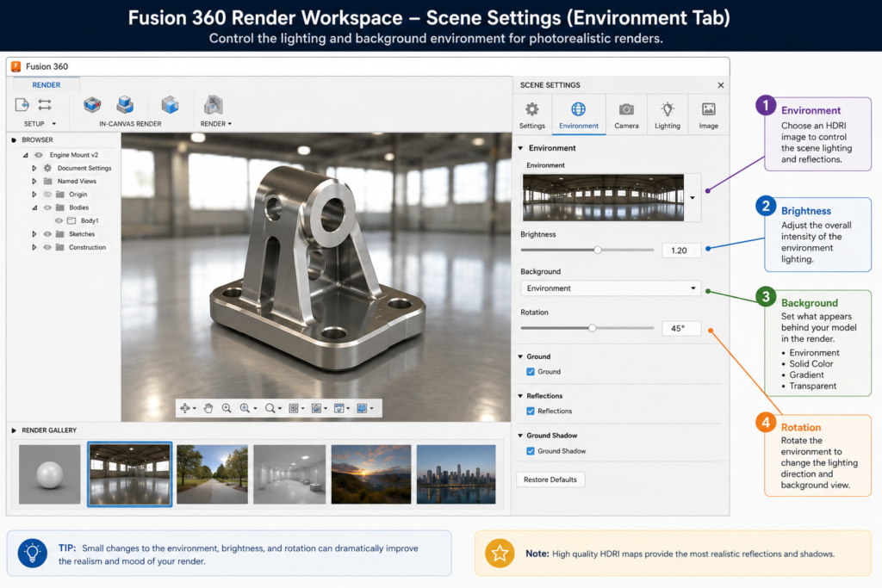Select the Orbit tool in navigation bar

pos(184,408)
